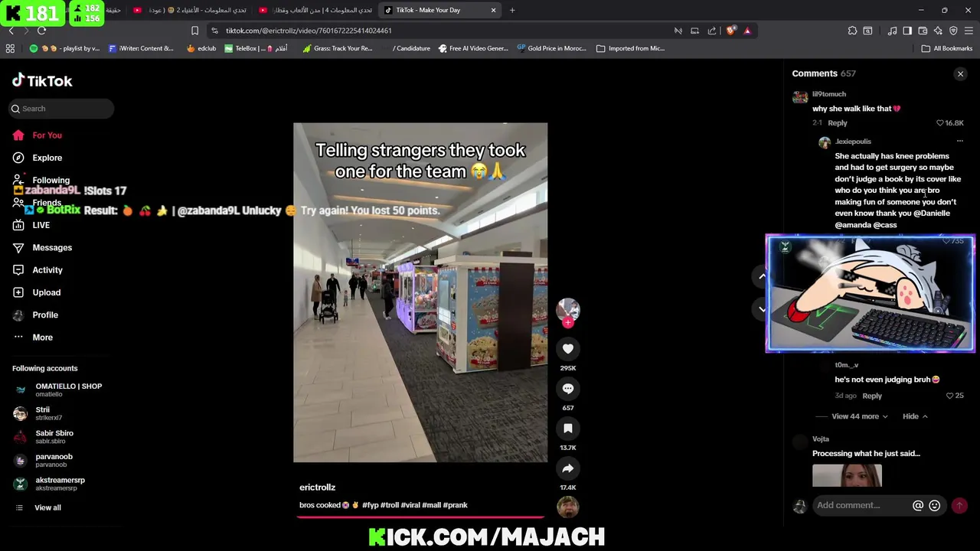Like the video with the heart button
The height and width of the screenshot is (551, 980).
click(568, 349)
